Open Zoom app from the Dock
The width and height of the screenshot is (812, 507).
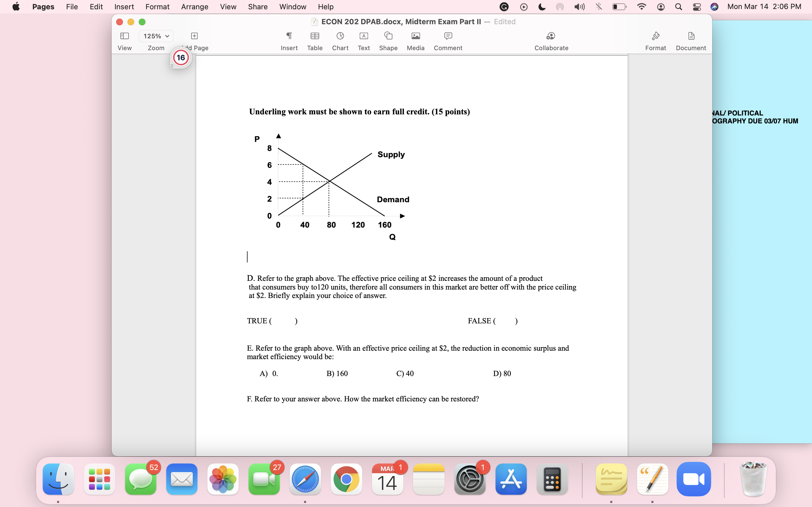point(693,479)
